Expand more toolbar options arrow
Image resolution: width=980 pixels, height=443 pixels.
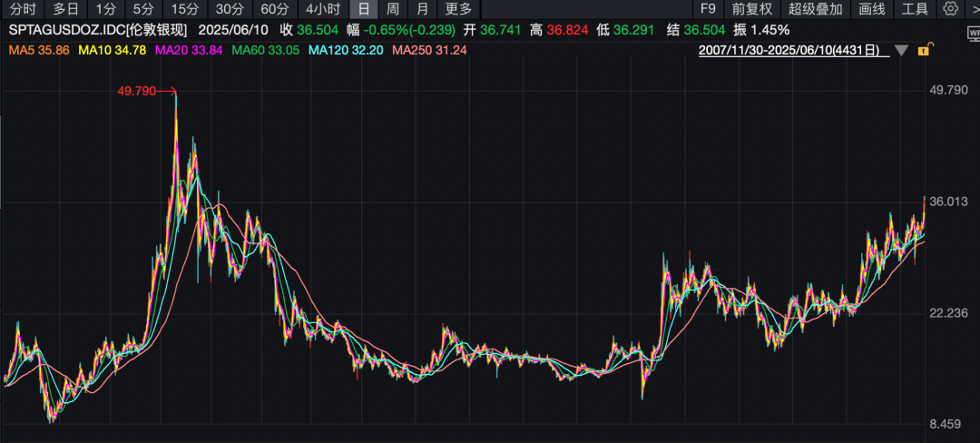point(972,9)
